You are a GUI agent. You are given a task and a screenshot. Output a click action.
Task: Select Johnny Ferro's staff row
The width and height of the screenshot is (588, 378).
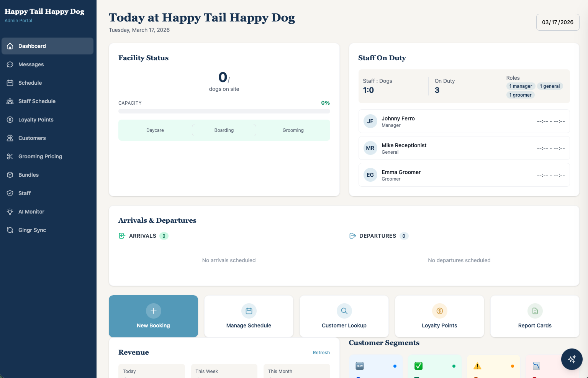coord(464,121)
